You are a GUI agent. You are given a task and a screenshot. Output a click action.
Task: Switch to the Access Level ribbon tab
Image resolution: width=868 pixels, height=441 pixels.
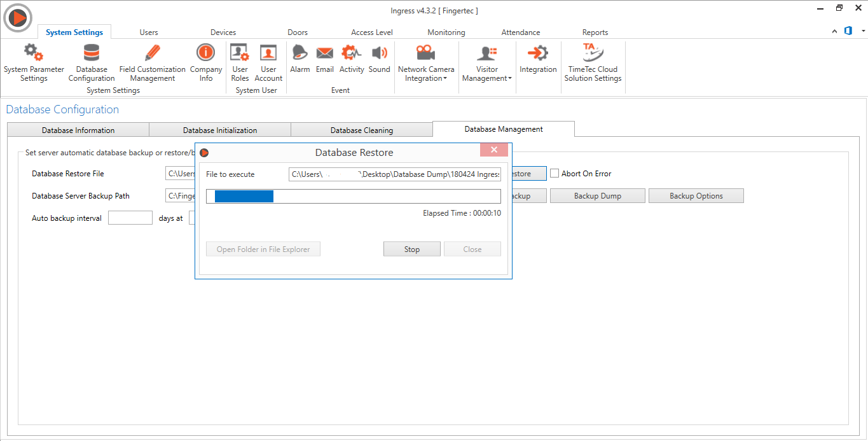(372, 32)
